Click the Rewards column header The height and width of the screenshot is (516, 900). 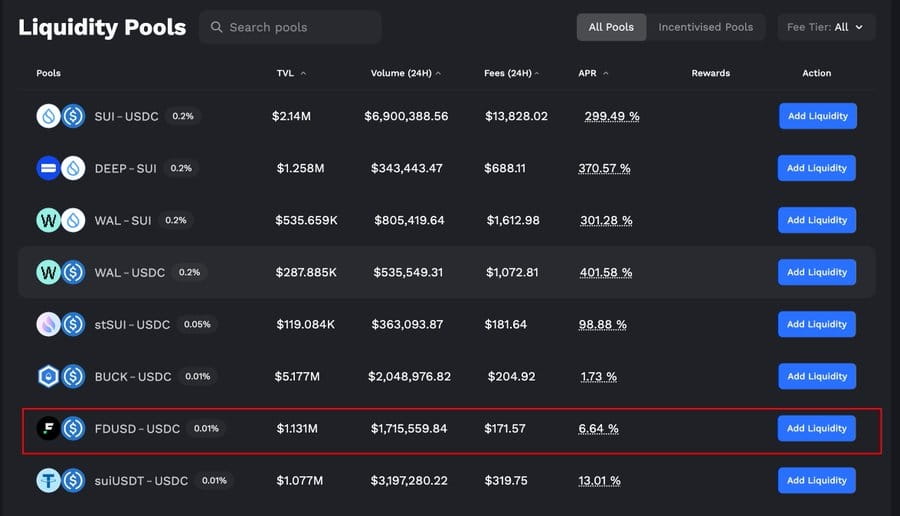pyautogui.click(x=711, y=73)
